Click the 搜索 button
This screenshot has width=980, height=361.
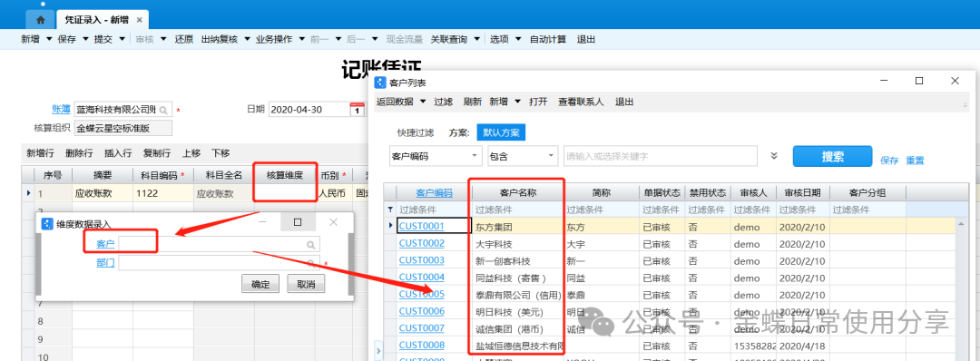(833, 156)
